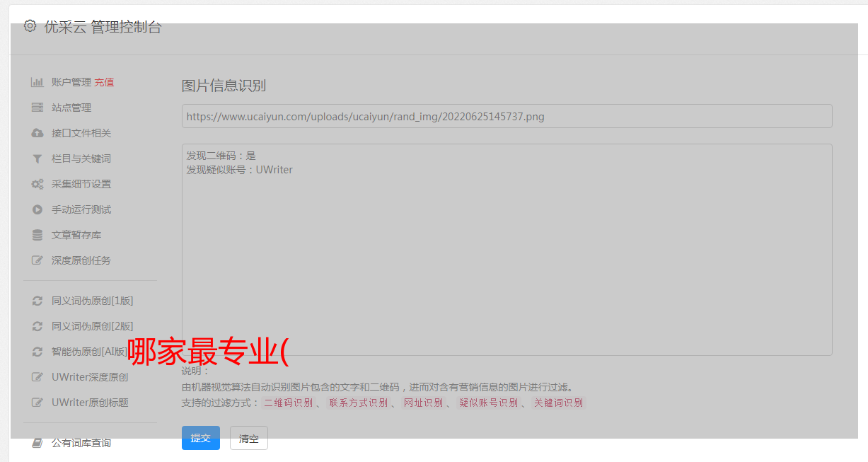Click the 疑似账号识别 tag
The width and height of the screenshot is (868, 462).
(x=488, y=403)
